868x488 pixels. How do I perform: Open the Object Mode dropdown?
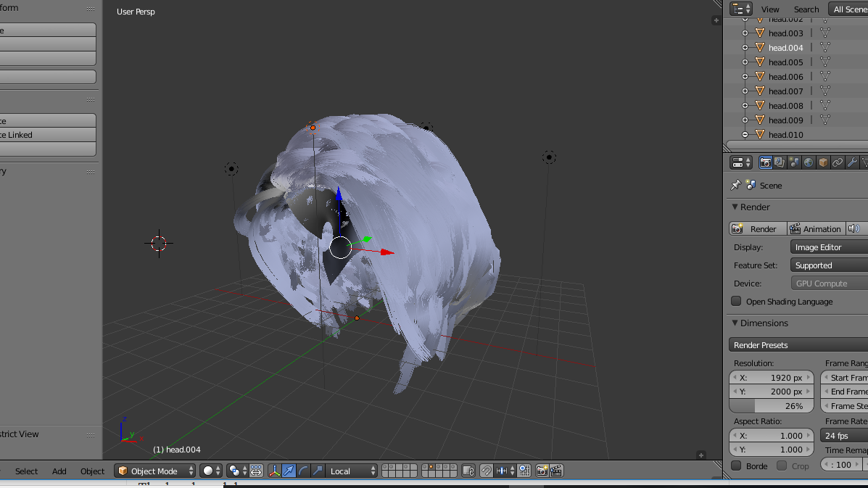pos(155,471)
